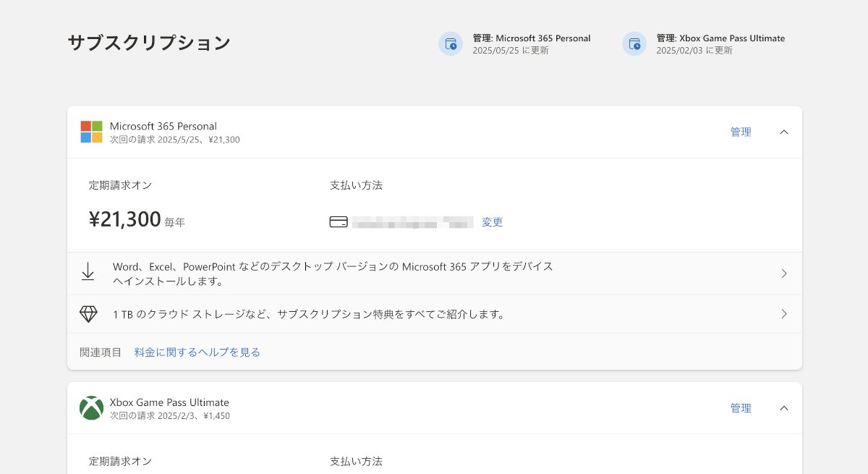Click the Microsoft 365 Personal product logo
The image size is (868, 474).
click(90, 132)
